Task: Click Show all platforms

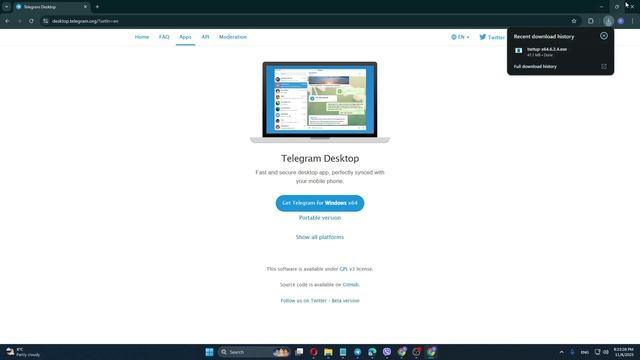Action: 320,237
